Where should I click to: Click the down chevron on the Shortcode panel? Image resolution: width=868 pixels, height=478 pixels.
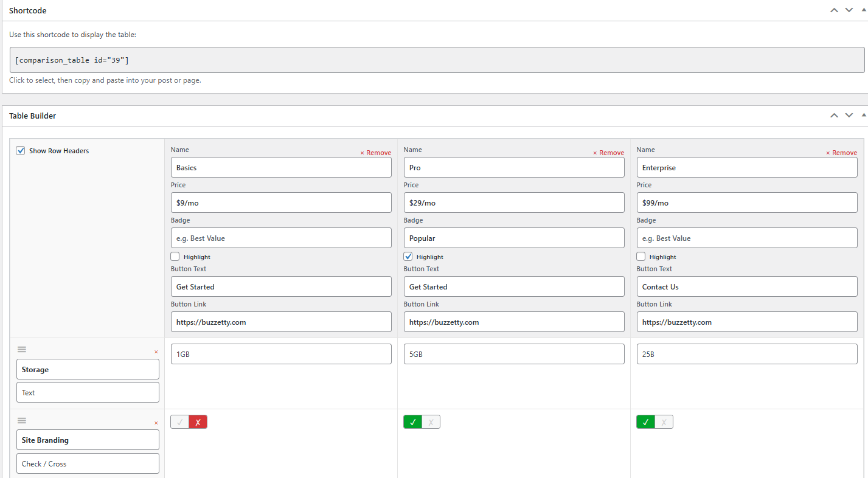[849, 10]
